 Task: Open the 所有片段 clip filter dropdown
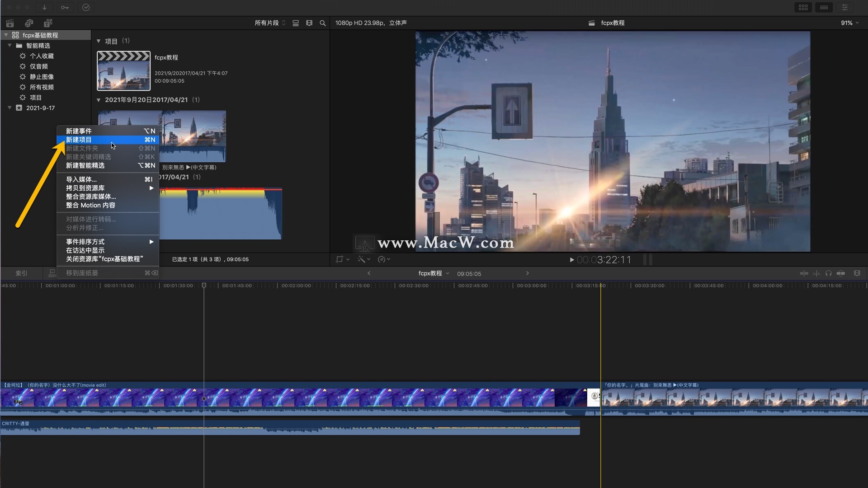pos(270,23)
